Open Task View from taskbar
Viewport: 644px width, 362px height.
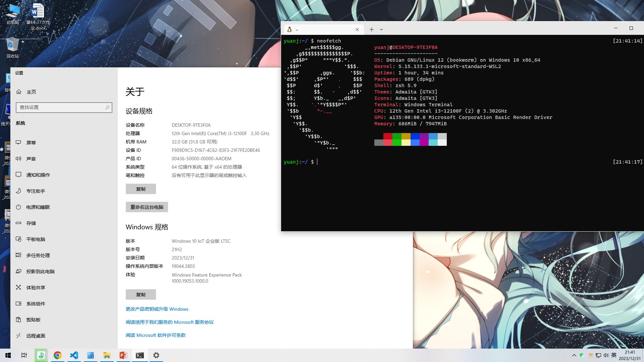pyautogui.click(x=24, y=355)
